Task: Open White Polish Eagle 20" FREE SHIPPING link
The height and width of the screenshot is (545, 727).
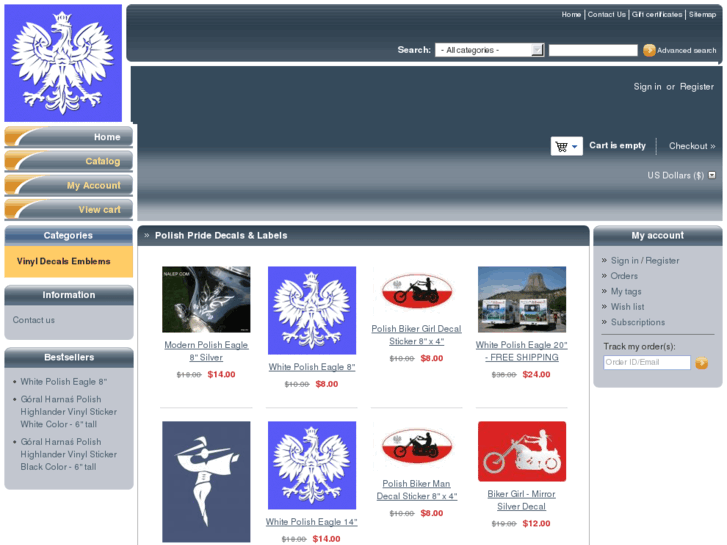Action: pos(522,351)
